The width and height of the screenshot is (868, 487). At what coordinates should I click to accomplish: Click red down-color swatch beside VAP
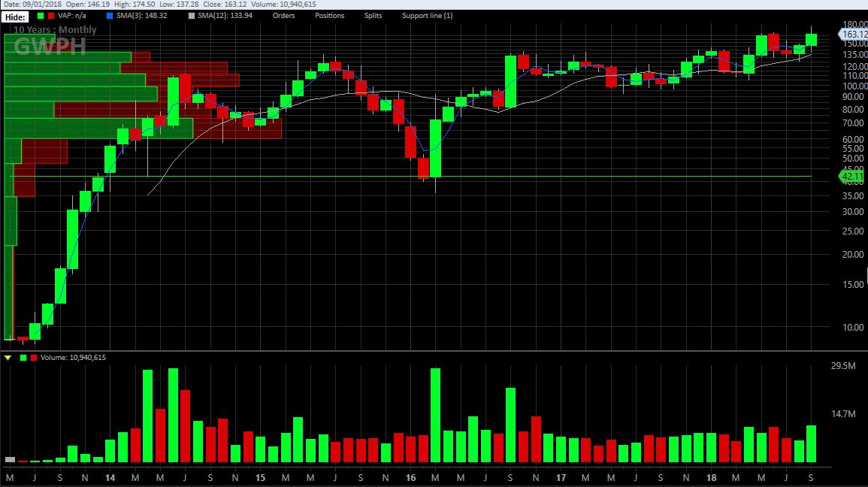pos(50,16)
